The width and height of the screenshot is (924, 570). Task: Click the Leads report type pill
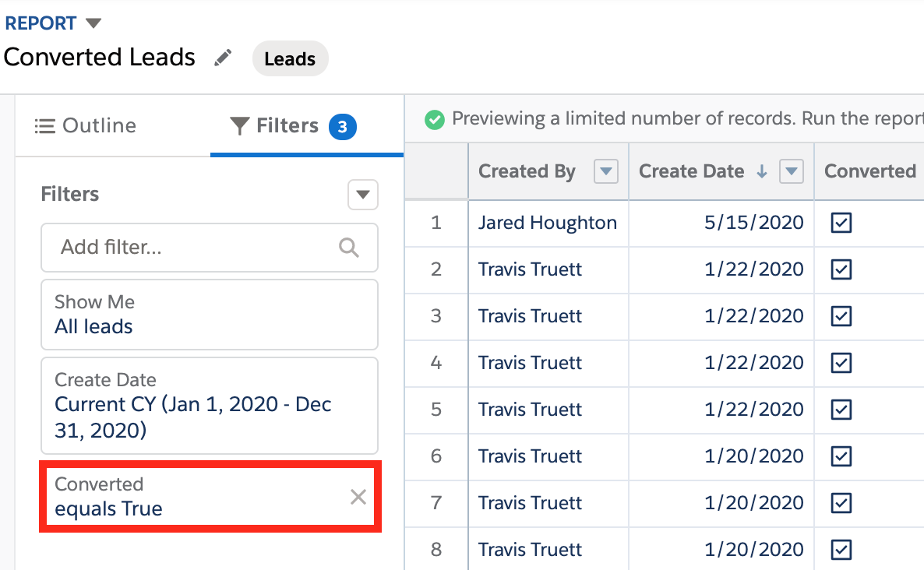point(290,59)
